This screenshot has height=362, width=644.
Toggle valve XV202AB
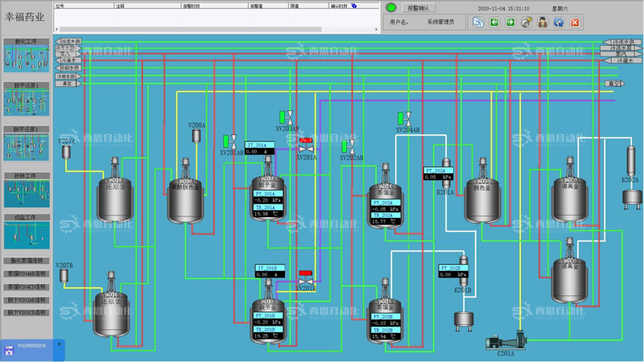(x=349, y=147)
